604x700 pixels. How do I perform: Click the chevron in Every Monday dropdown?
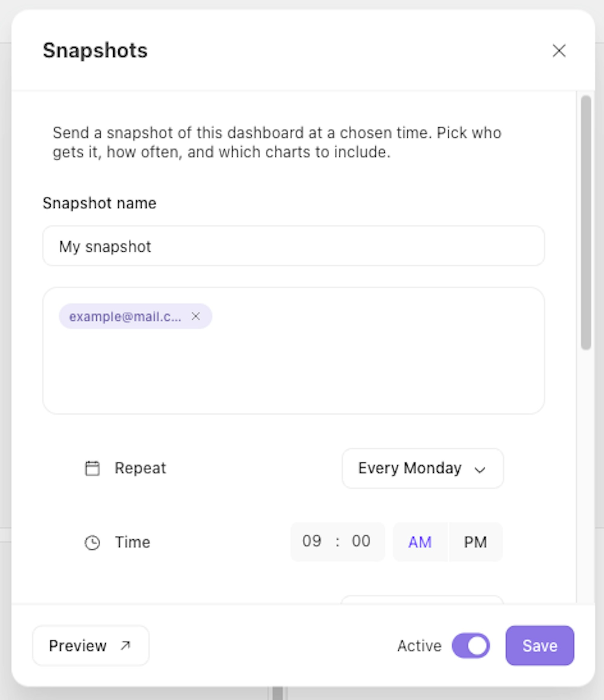click(480, 469)
